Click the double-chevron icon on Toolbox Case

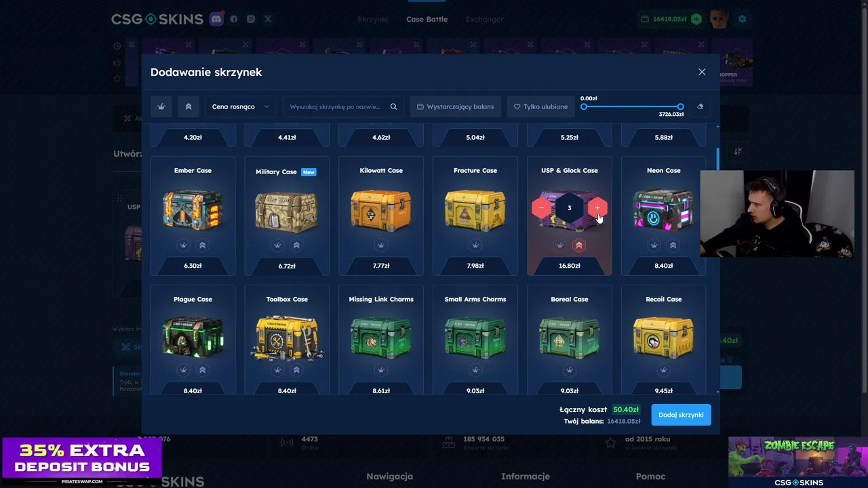pyautogui.click(x=296, y=370)
